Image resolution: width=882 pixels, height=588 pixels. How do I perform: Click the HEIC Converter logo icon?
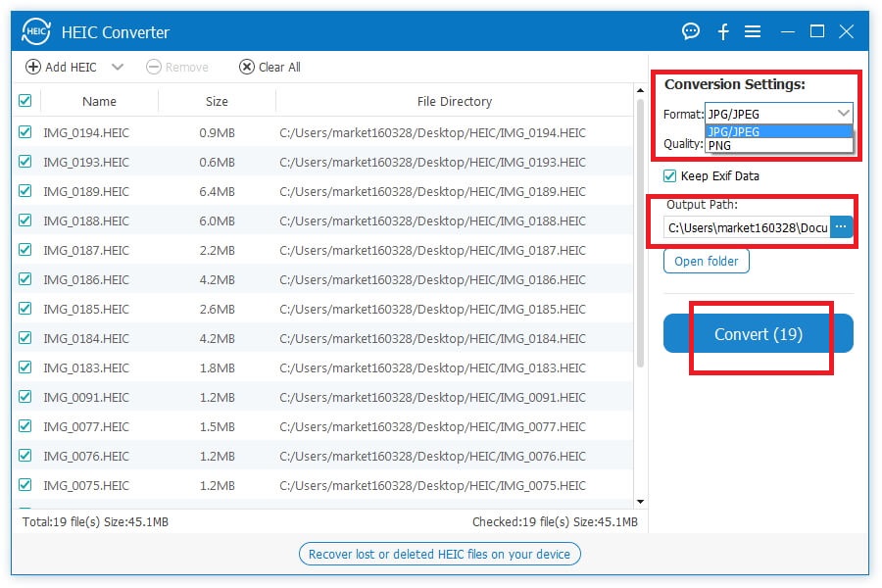click(36, 31)
